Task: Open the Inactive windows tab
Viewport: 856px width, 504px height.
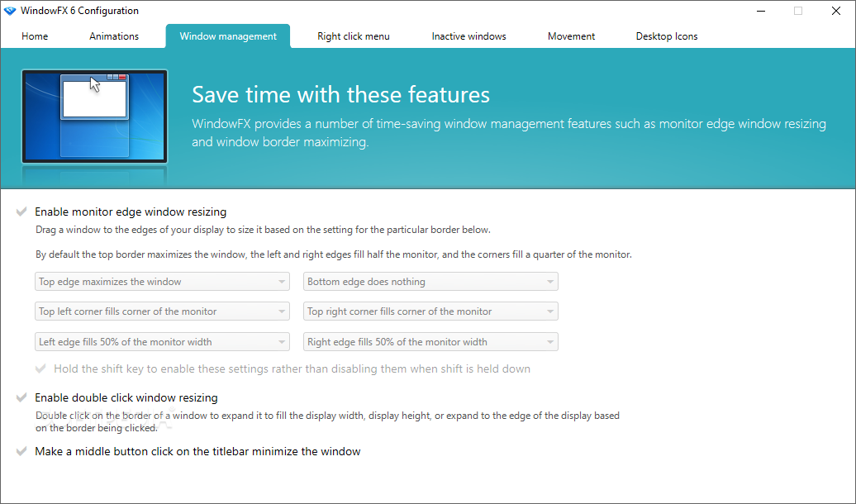Action: (x=469, y=36)
